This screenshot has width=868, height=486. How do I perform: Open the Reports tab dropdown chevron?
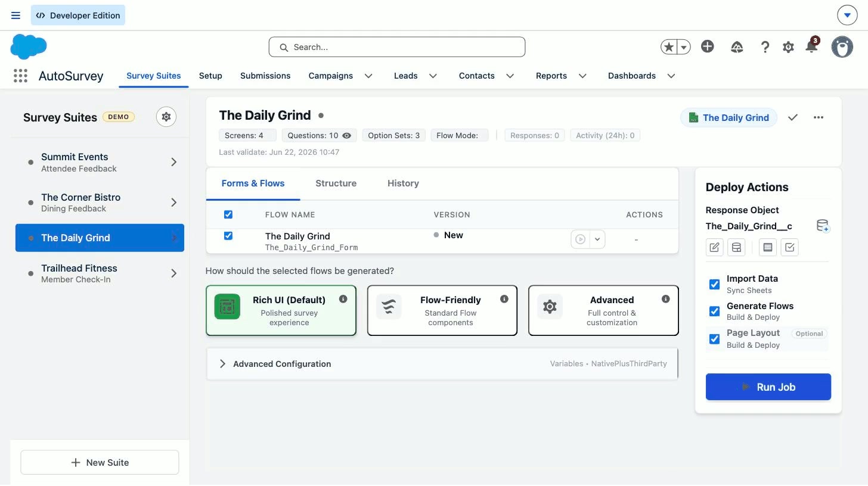[x=582, y=76]
